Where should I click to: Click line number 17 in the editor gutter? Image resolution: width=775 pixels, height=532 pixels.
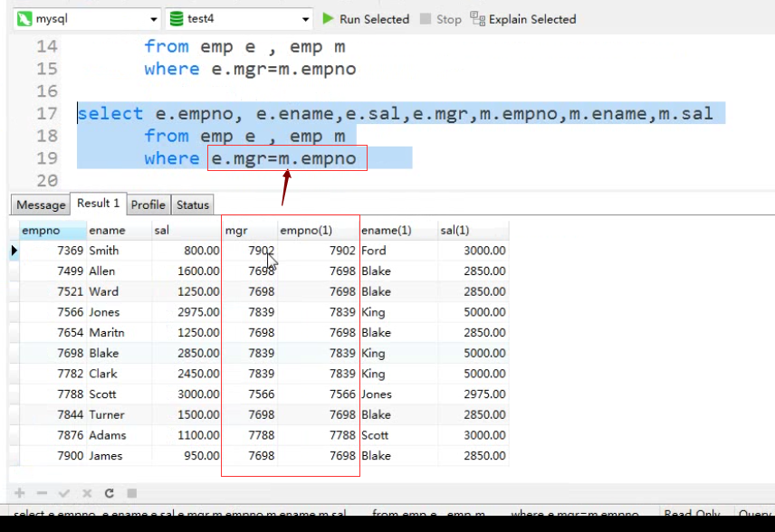(47, 114)
